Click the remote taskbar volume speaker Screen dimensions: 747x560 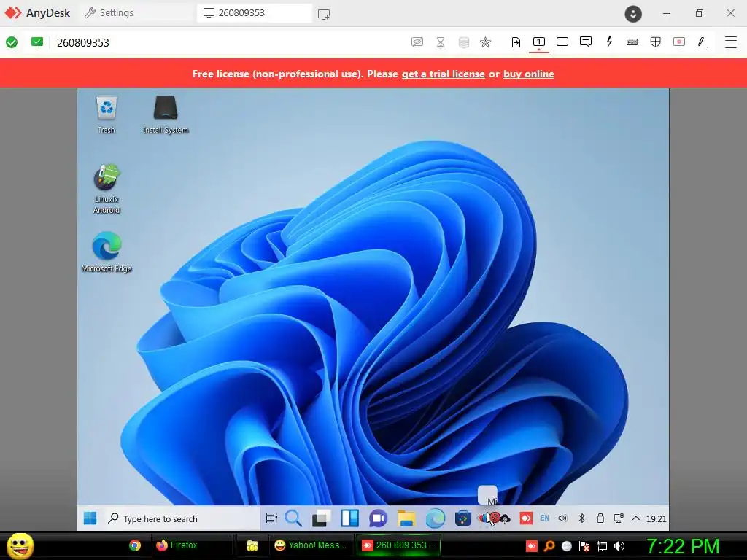tap(563, 518)
